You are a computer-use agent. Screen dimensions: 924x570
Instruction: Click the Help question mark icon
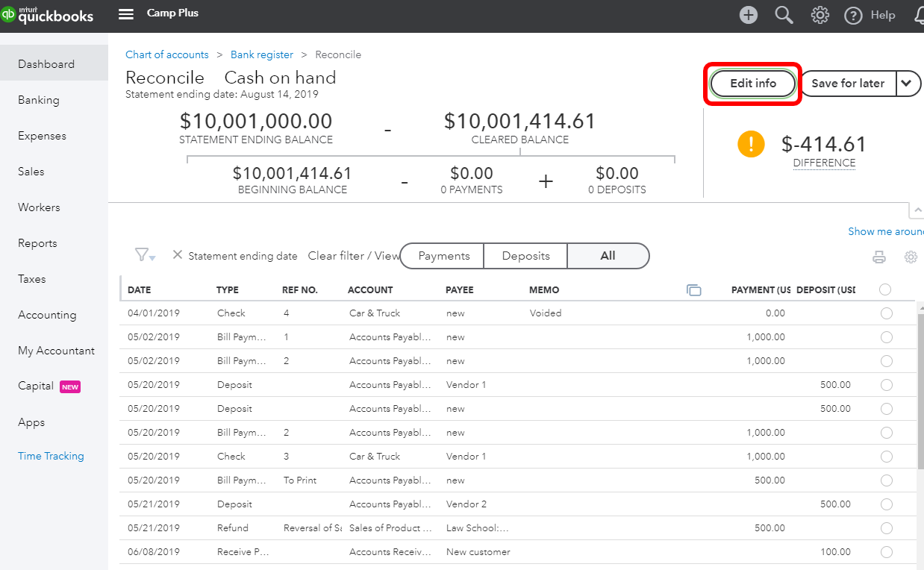pyautogui.click(x=853, y=16)
